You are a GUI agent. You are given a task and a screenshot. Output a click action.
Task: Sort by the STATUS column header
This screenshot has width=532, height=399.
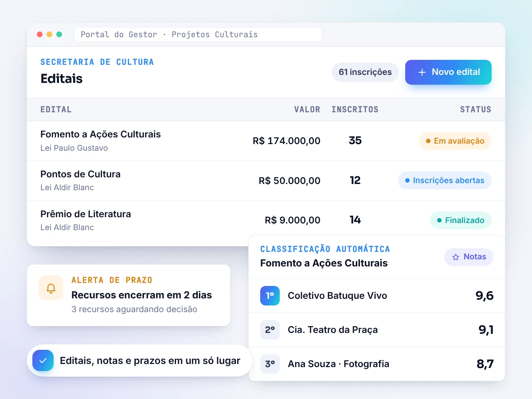click(476, 110)
